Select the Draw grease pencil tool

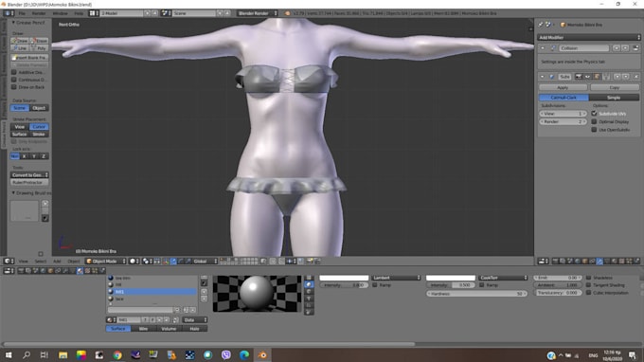(20, 41)
